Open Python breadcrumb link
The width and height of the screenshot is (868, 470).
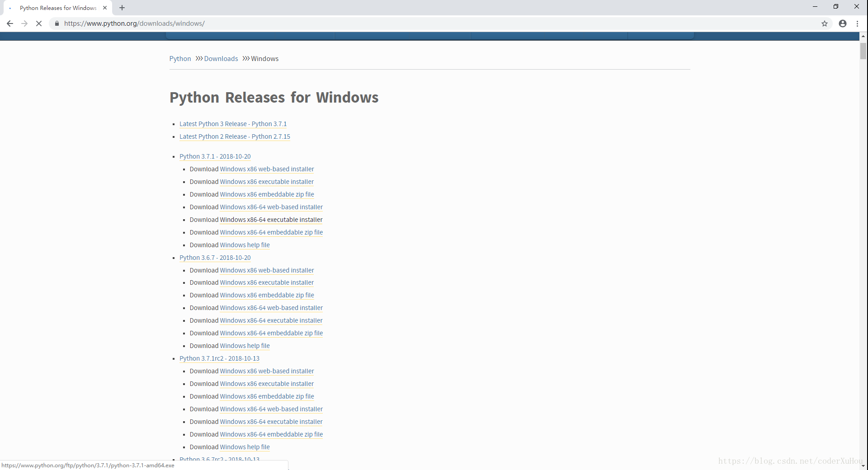pyautogui.click(x=180, y=59)
